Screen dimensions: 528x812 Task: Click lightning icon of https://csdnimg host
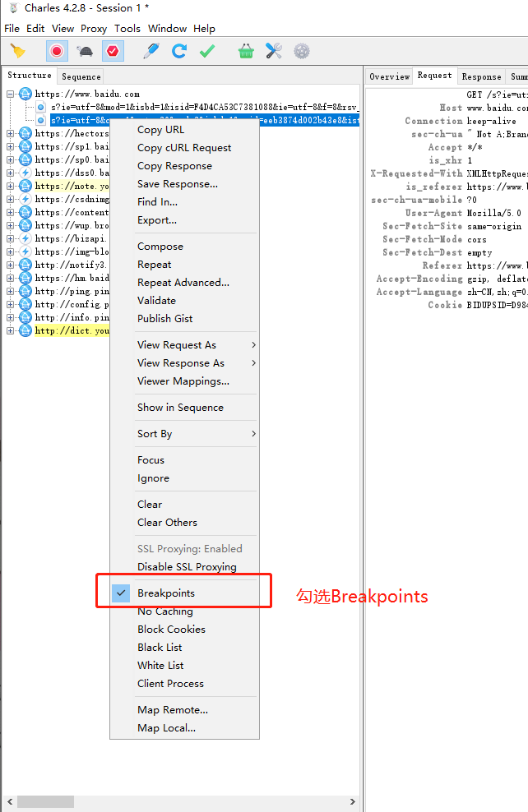25,200
